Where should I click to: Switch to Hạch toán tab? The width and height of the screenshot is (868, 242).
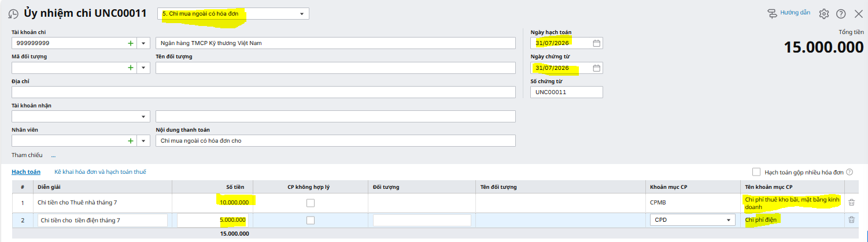[x=26, y=172]
